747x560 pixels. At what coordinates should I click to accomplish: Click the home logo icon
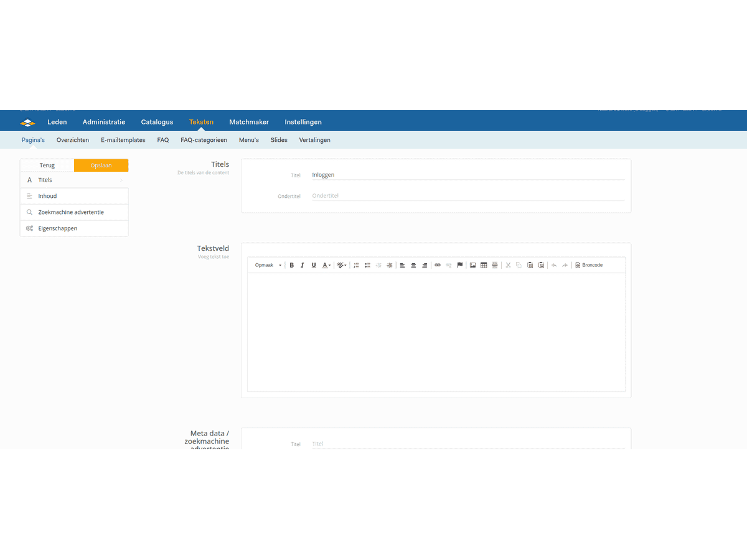point(27,123)
